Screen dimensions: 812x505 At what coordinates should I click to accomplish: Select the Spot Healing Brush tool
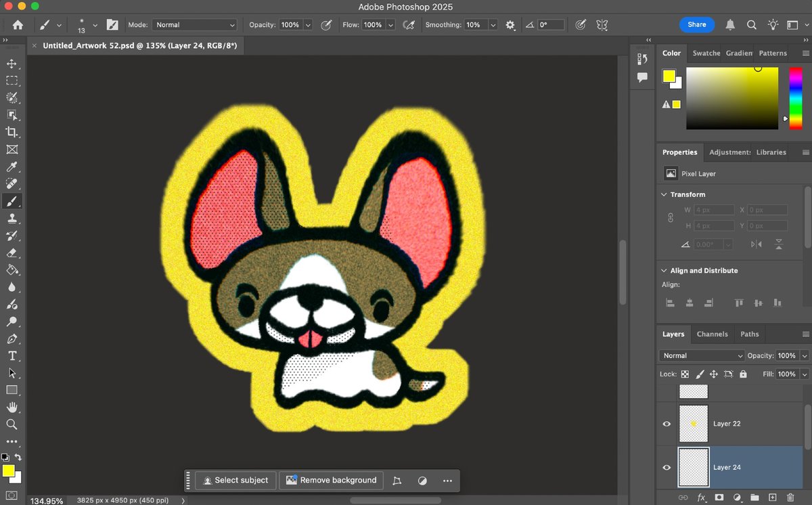click(x=12, y=184)
